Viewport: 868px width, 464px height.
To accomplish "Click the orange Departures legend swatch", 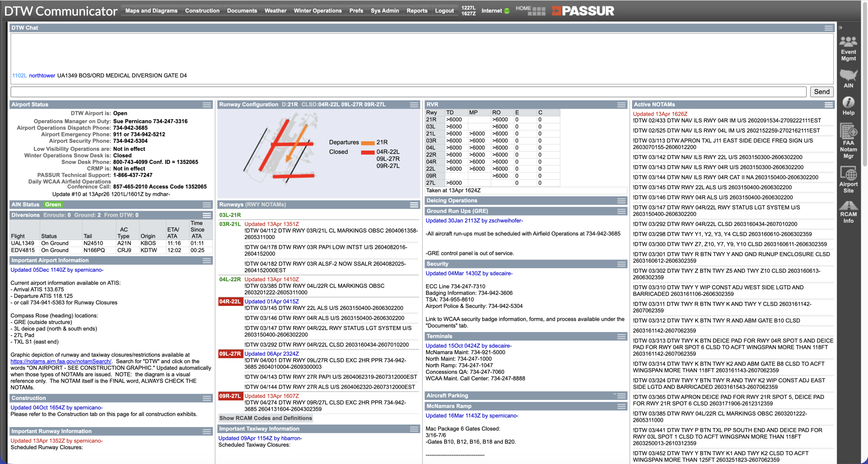I will (x=368, y=143).
